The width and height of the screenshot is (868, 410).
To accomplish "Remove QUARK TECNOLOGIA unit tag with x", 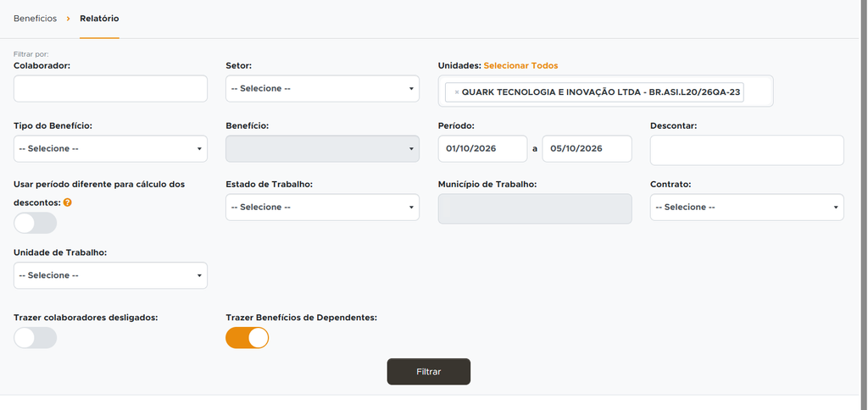I will coord(457,92).
